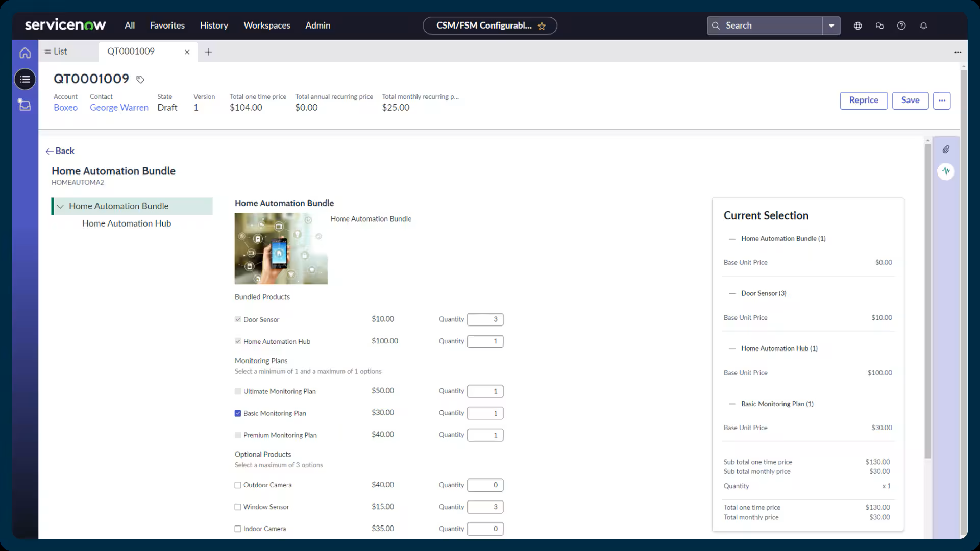Click the home icon in sidebar
The height and width of the screenshot is (551, 980).
tap(25, 53)
